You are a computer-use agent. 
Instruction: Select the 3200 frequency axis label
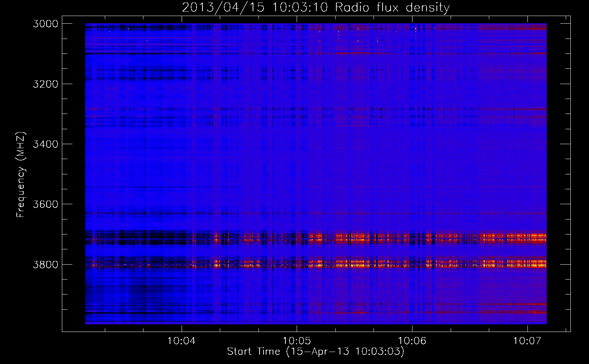tap(46, 84)
